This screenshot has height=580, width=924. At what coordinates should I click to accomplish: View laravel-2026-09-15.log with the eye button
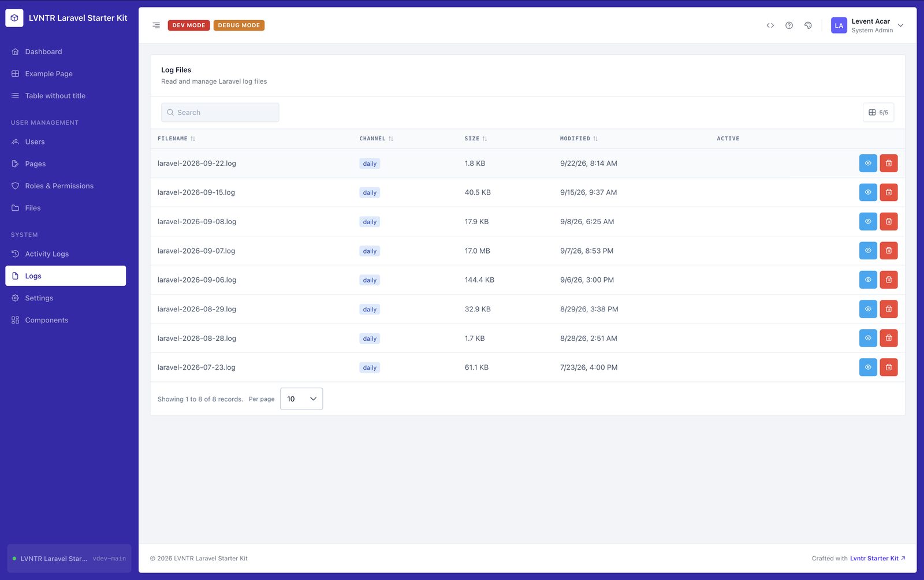tap(868, 192)
